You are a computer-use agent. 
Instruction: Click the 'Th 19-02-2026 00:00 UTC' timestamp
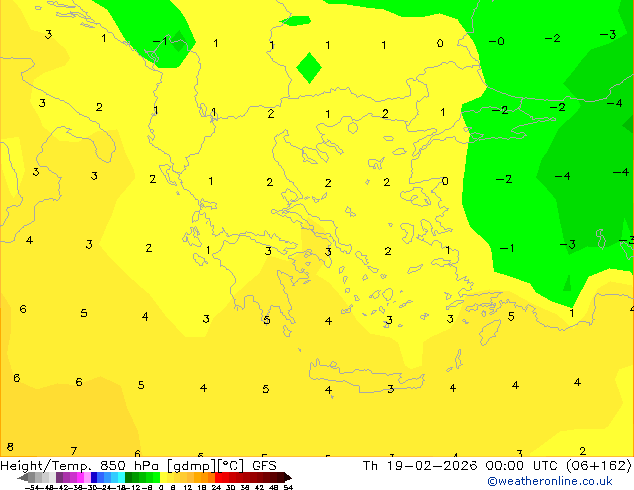462,466
